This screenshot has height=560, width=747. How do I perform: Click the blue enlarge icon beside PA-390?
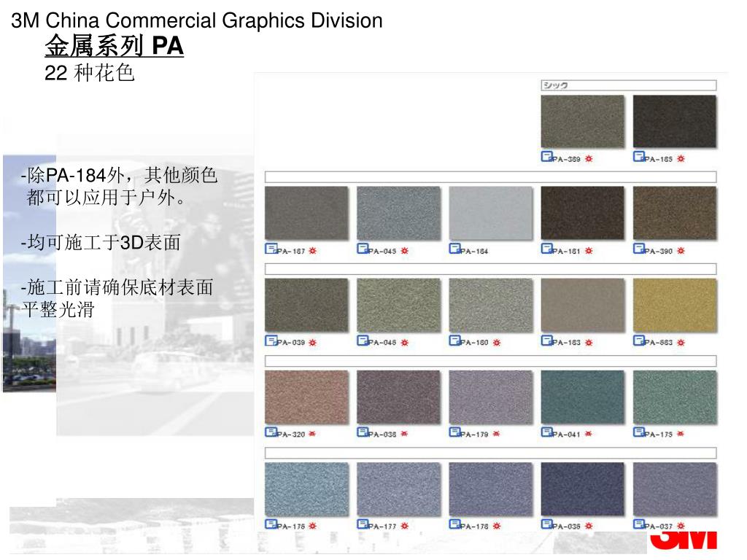point(639,249)
